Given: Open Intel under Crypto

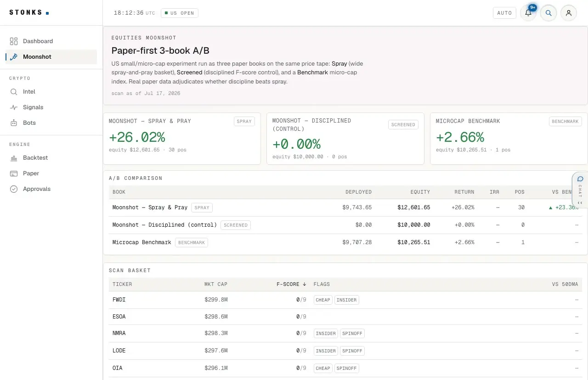Looking at the screenshot, I should [x=51, y=92].
